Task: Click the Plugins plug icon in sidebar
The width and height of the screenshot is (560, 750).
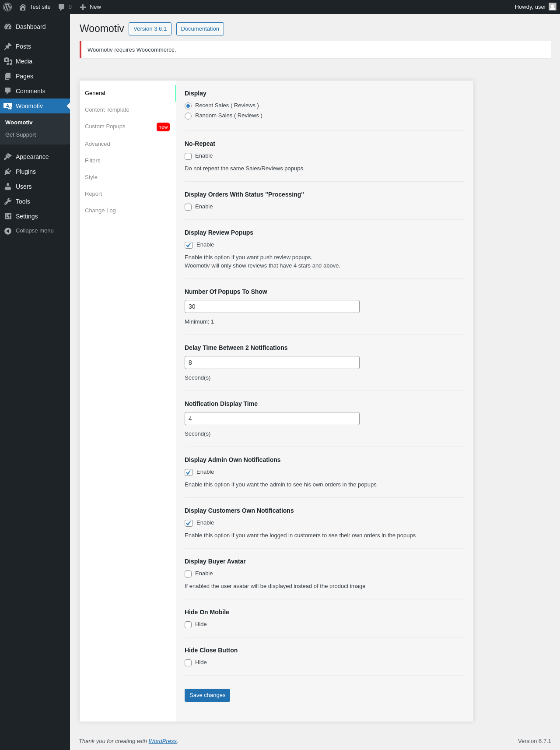Action: (8, 172)
